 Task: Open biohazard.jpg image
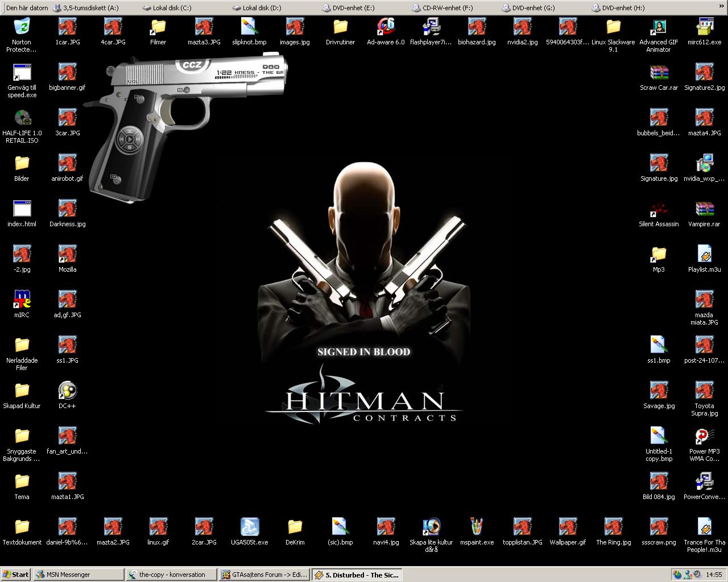pyautogui.click(x=477, y=31)
